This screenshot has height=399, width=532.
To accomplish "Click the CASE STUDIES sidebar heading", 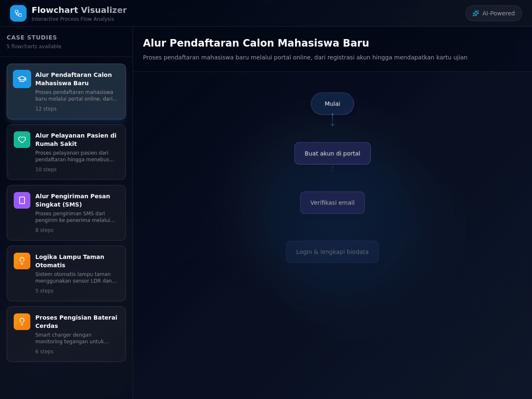I will coord(32,37).
